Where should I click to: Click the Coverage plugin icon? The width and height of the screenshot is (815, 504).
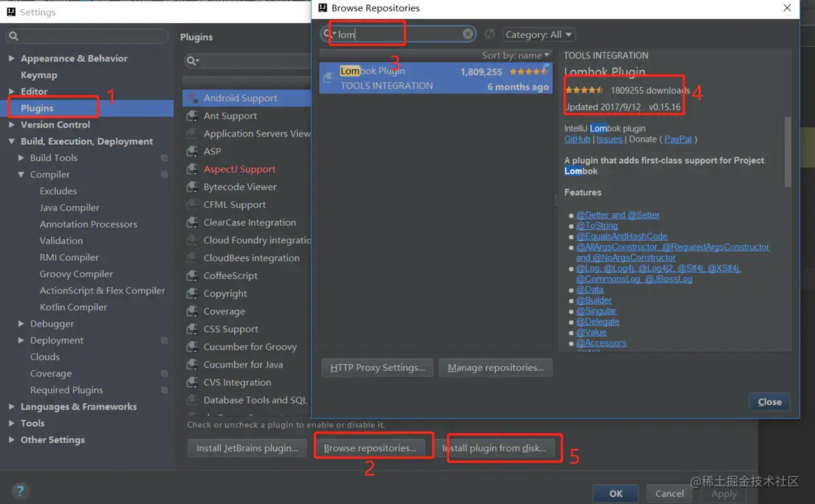pyautogui.click(x=192, y=311)
